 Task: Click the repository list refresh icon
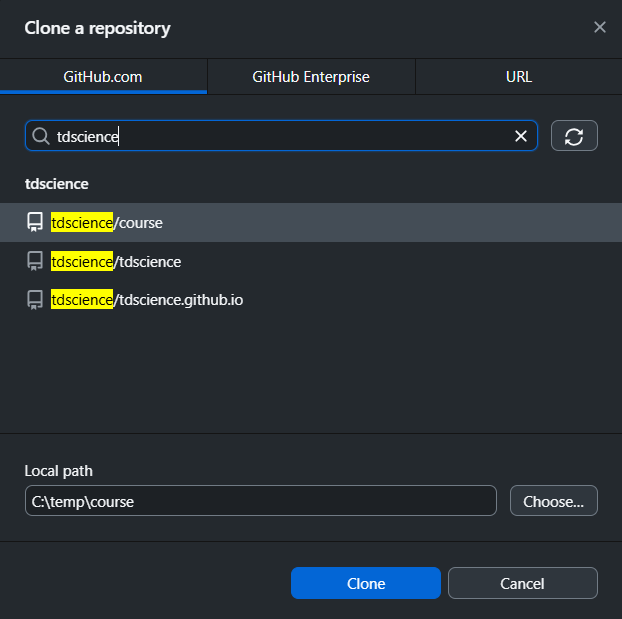574,136
